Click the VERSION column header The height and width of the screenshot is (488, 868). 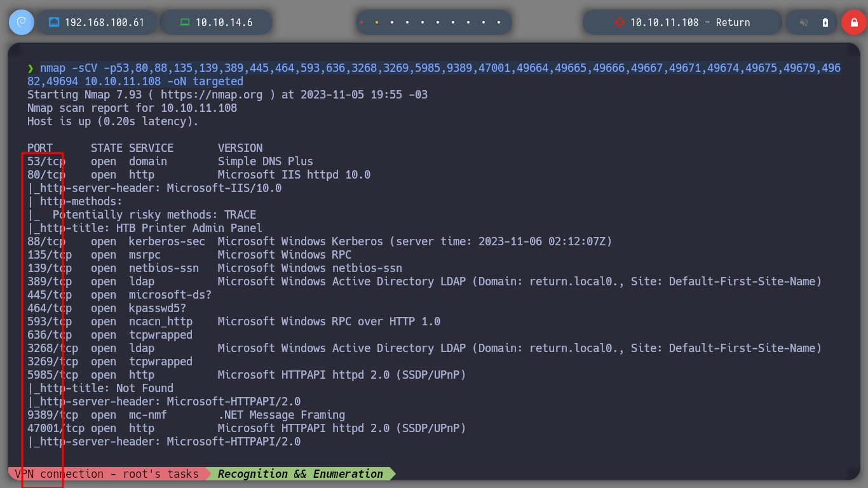point(240,148)
